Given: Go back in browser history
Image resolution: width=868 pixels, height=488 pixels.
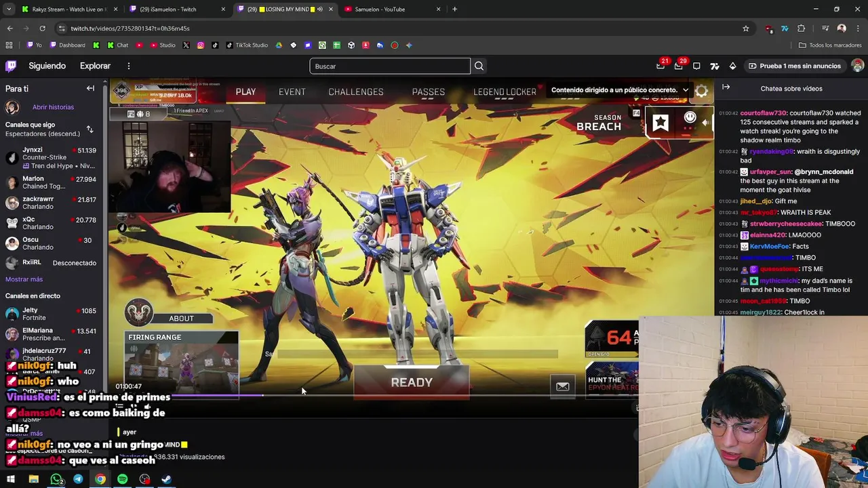Looking at the screenshot, I should (9, 28).
